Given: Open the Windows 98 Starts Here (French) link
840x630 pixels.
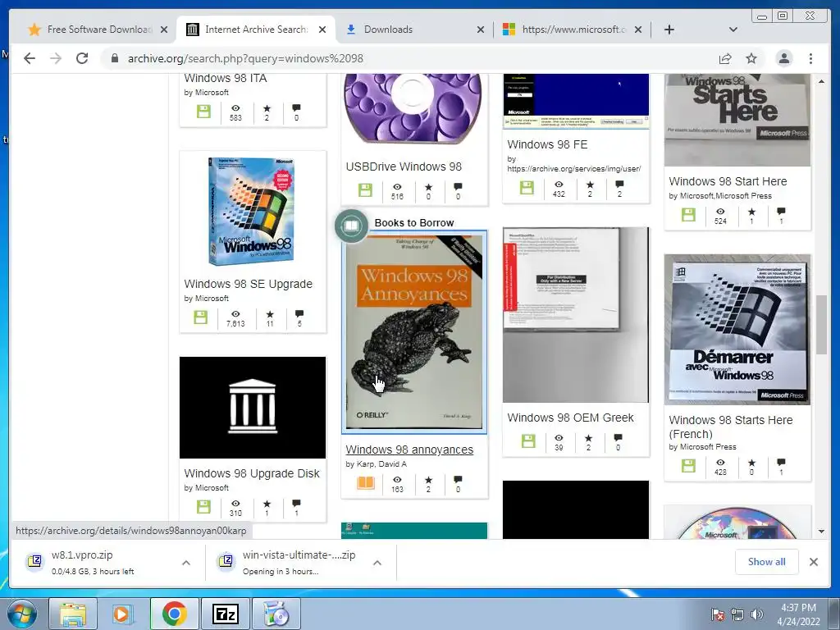Looking at the screenshot, I should [731, 427].
